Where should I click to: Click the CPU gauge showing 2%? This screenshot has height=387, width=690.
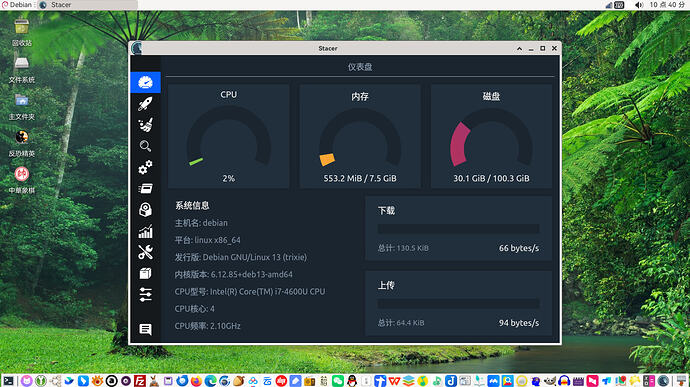click(228, 136)
